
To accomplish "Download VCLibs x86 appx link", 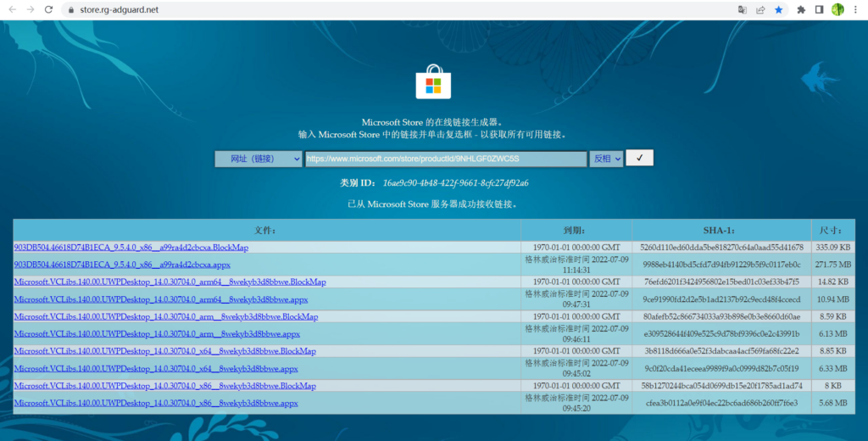I will 156,404.
